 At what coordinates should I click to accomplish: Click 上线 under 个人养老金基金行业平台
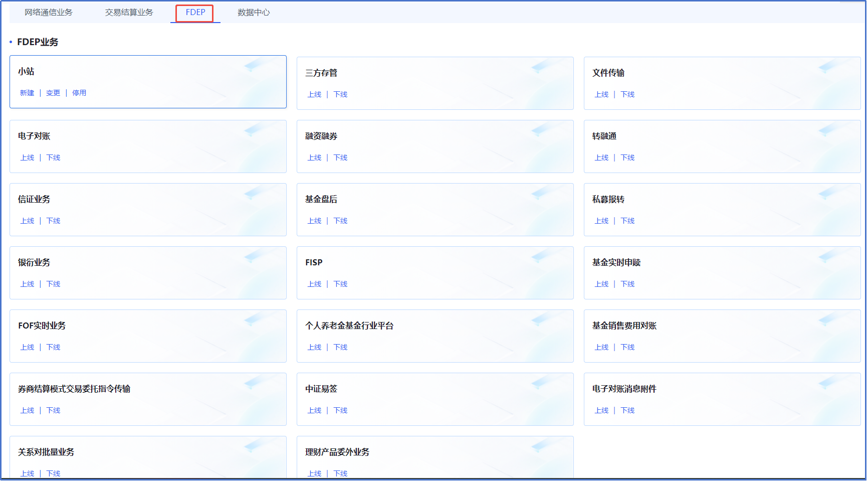(315, 347)
